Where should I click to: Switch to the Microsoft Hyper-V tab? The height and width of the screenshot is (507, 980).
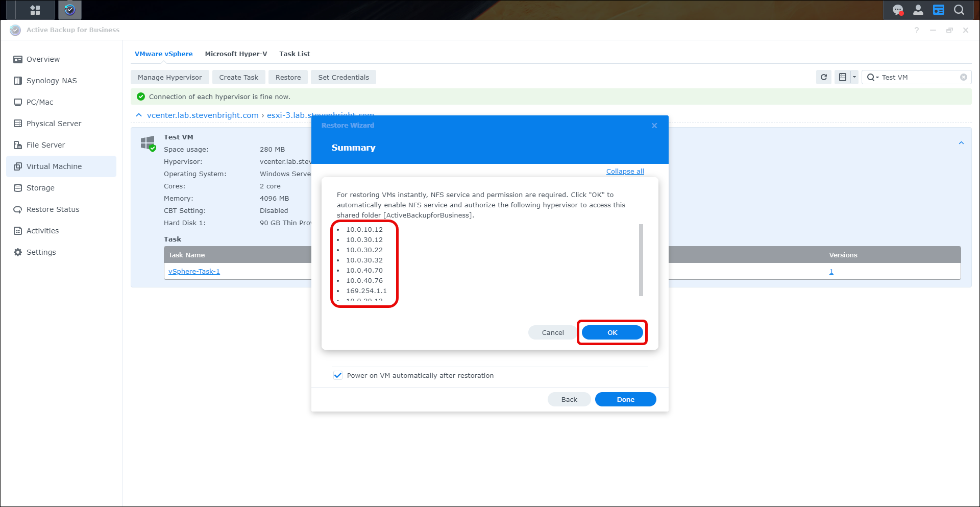tap(236, 54)
